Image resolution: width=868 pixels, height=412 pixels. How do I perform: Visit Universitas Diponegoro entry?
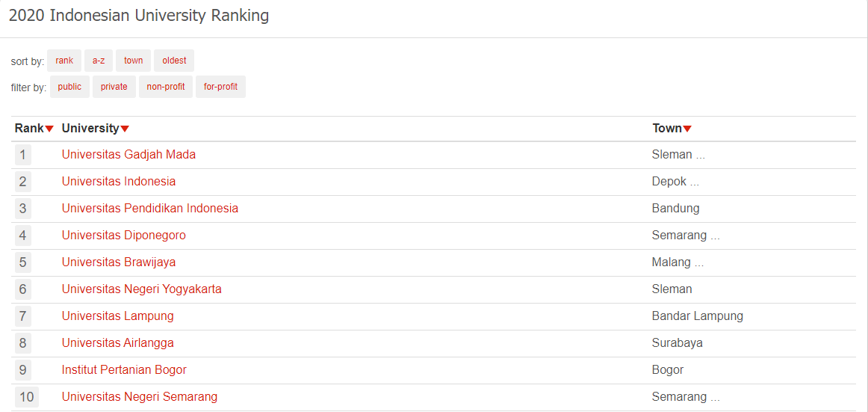coord(123,236)
